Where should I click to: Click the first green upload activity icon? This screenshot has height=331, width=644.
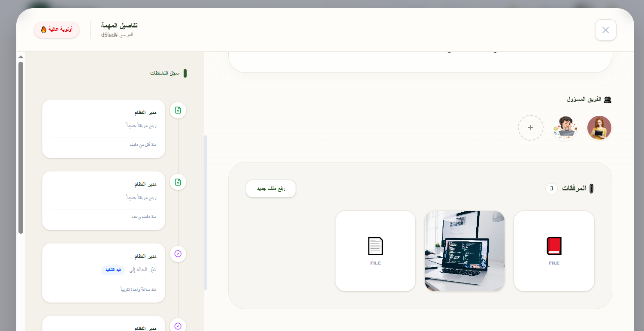pos(178,110)
